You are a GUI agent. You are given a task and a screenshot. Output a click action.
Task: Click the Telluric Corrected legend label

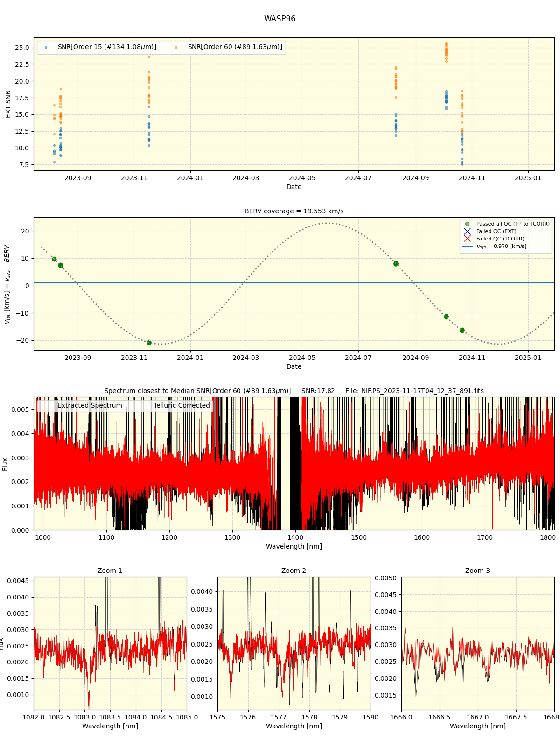click(182, 406)
